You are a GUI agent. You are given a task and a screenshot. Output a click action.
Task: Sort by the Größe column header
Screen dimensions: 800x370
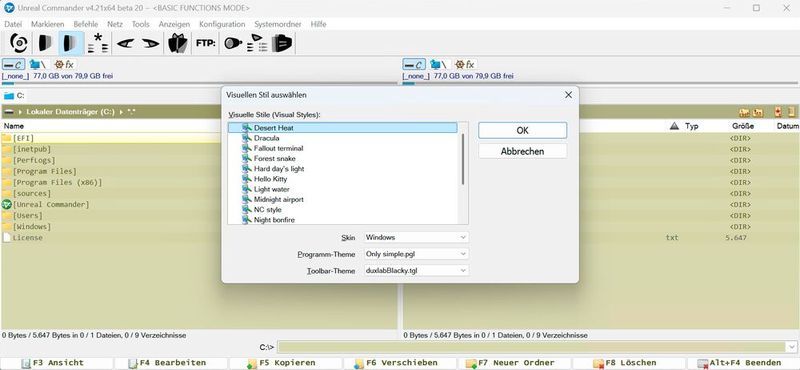click(742, 126)
